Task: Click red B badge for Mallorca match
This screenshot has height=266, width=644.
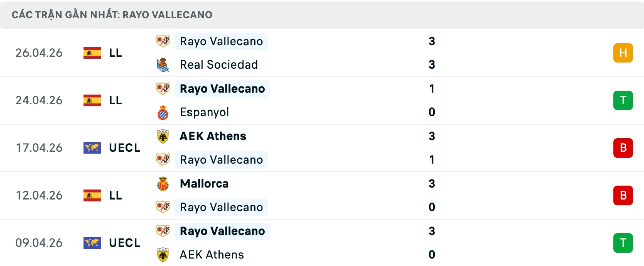Action: 623,195
